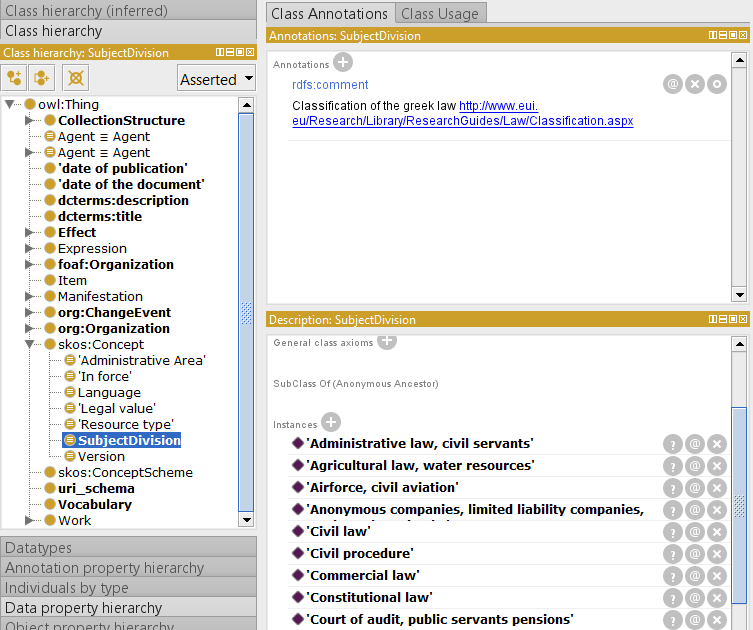The height and width of the screenshot is (630, 753).
Task: Annotate the 'Civil procedure' instance
Action: (x=694, y=554)
